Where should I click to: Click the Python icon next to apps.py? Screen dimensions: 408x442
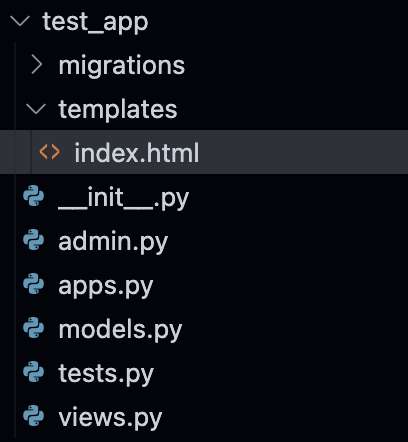click(x=34, y=284)
